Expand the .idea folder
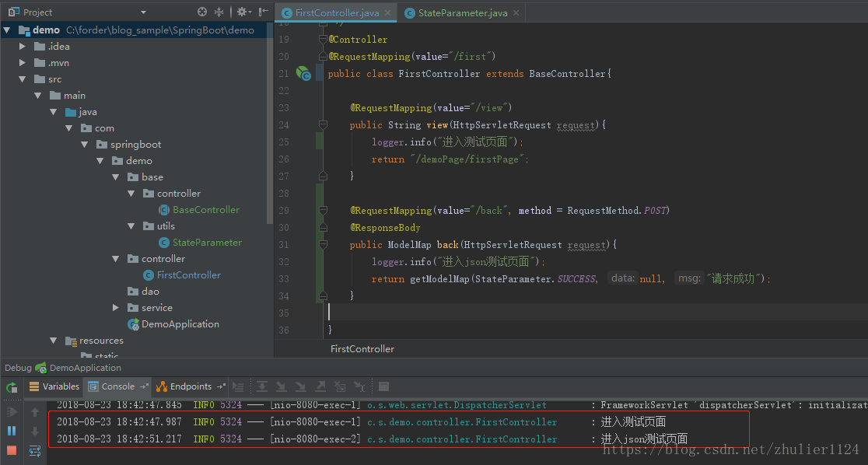868x465 pixels. click(x=23, y=47)
